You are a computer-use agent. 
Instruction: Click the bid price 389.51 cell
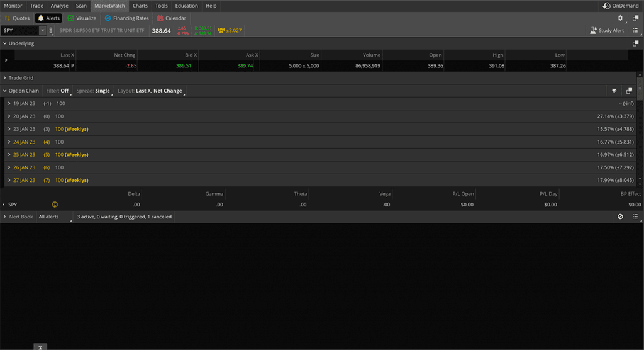(x=183, y=66)
